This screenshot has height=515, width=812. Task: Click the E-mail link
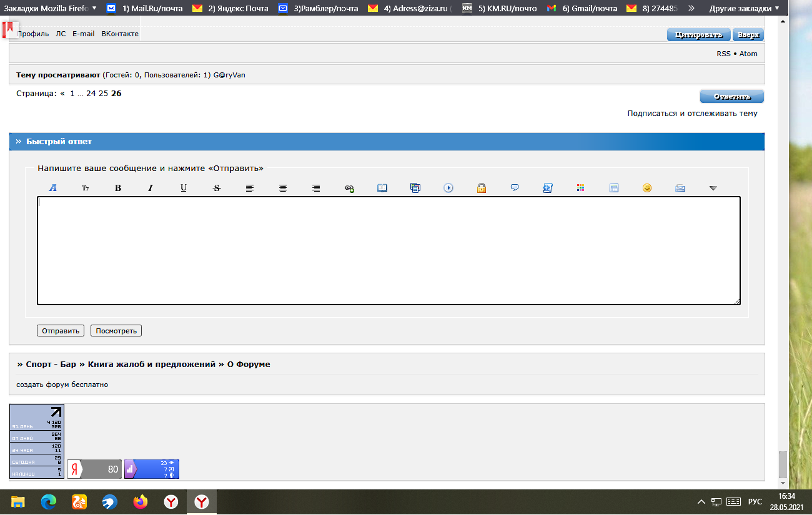[x=83, y=34]
